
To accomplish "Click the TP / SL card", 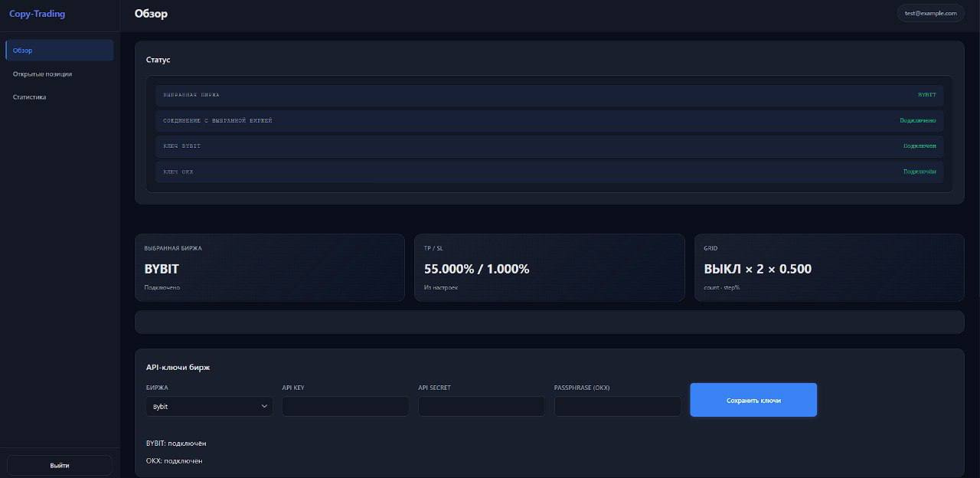I will (x=549, y=267).
